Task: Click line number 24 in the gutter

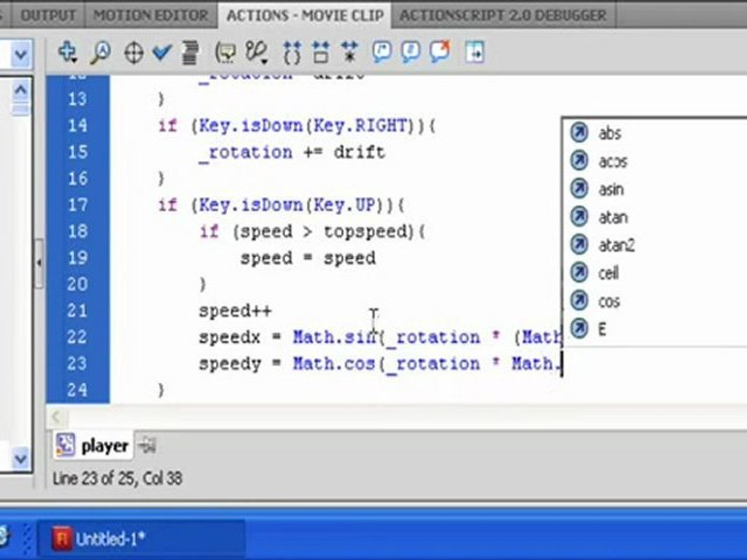Action: tap(78, 390)
